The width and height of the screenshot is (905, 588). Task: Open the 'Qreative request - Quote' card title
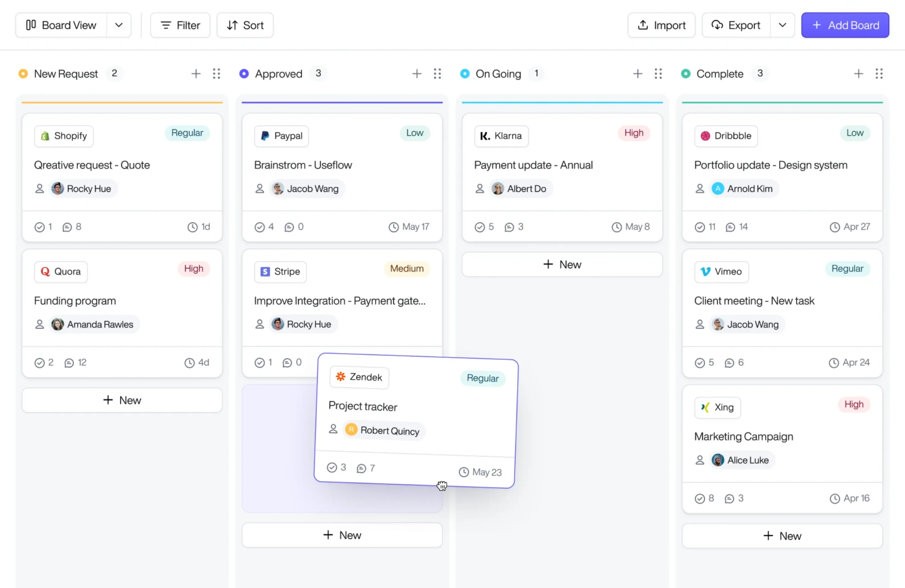(92, 165)
